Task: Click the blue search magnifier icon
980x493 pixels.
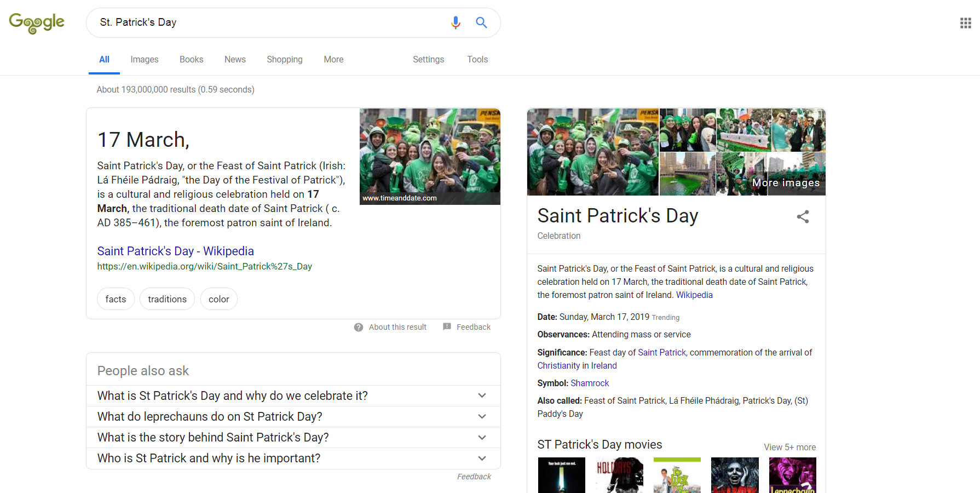Action: click(481, 22)
